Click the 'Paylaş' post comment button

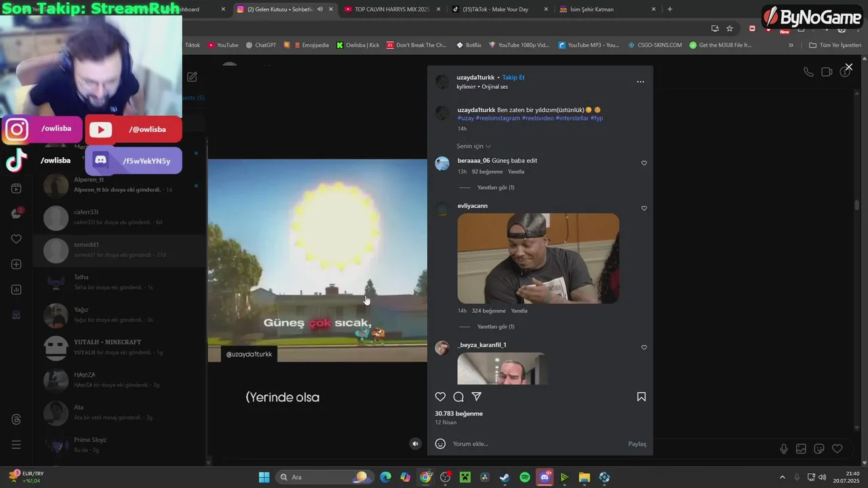[637, 444]
